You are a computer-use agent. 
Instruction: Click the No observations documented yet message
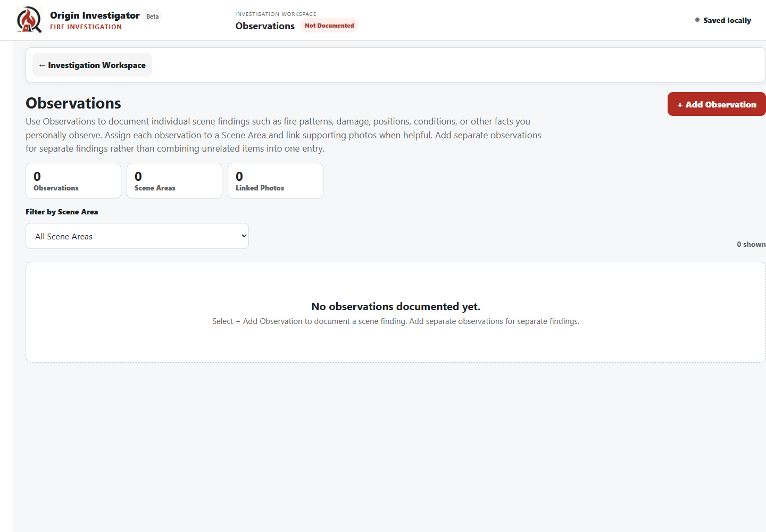click(396, 306)
